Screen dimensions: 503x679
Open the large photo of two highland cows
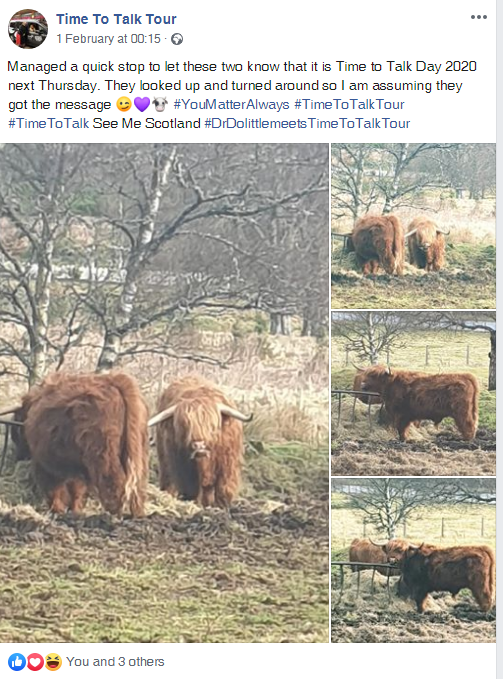pyautogui.click(x=164, y=393)
